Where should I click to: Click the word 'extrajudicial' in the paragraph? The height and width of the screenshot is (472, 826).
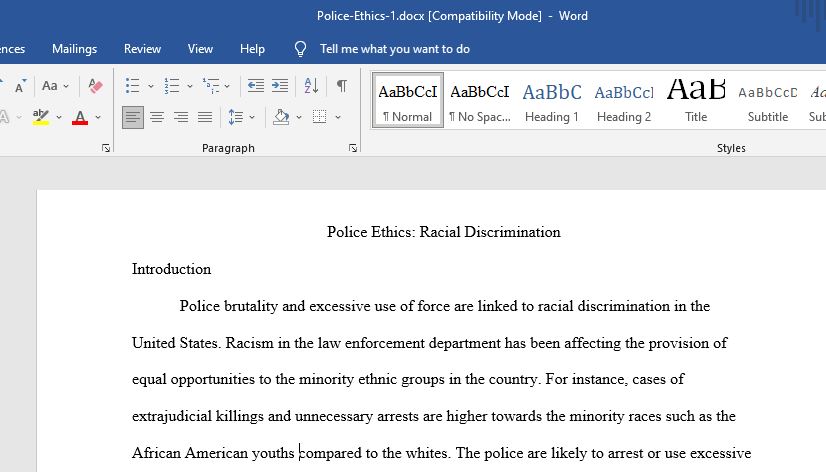click(172, 416)
